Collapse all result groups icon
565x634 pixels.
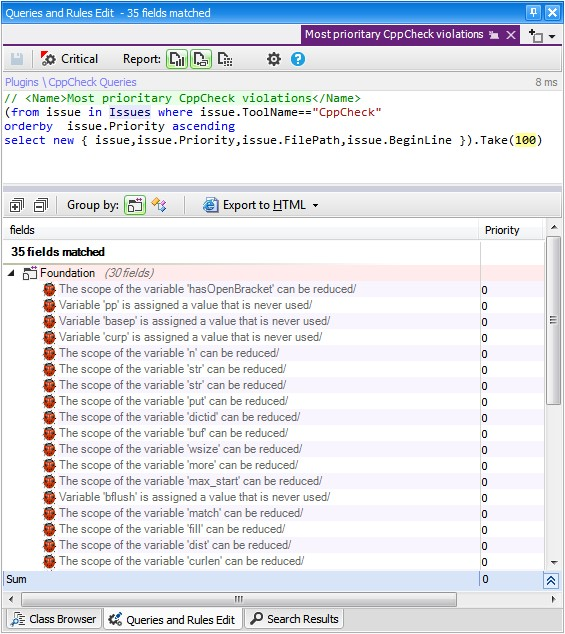[x=41, y=205]
